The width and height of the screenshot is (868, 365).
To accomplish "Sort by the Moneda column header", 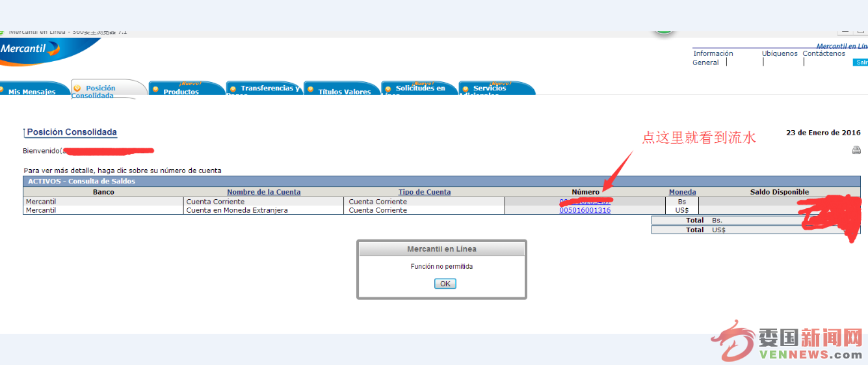I will pyautogui.click(x=682, y=192).
